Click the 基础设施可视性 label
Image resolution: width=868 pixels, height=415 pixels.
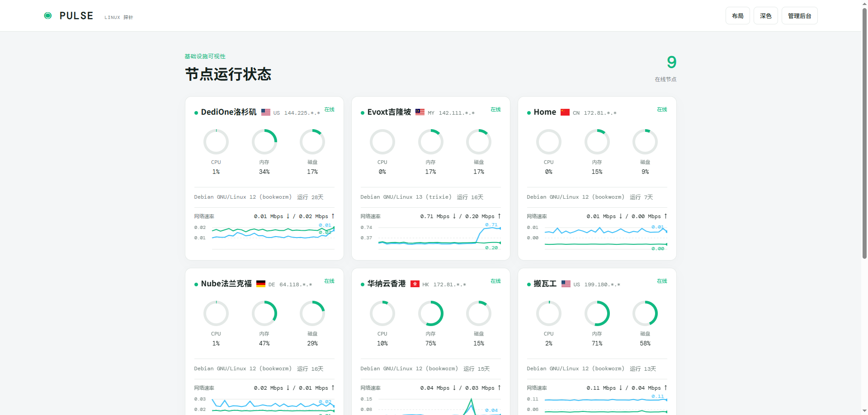(205, 56)
